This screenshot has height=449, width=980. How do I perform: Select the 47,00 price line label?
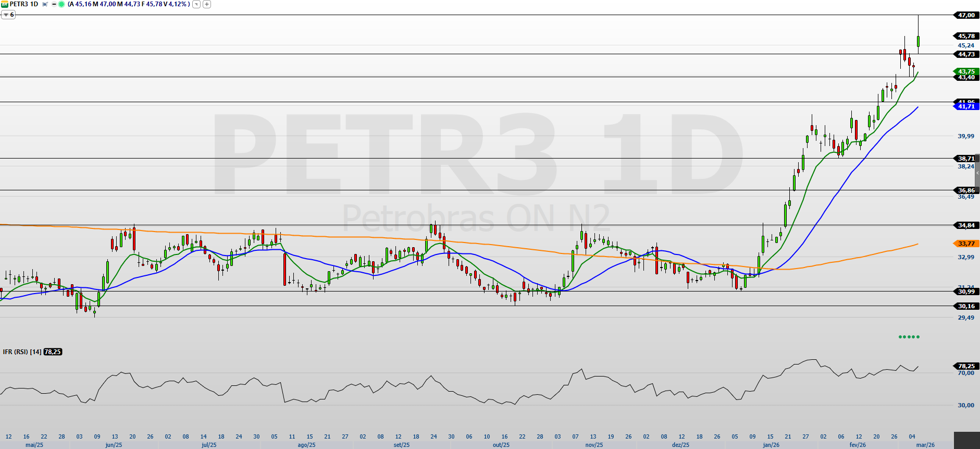966,15
